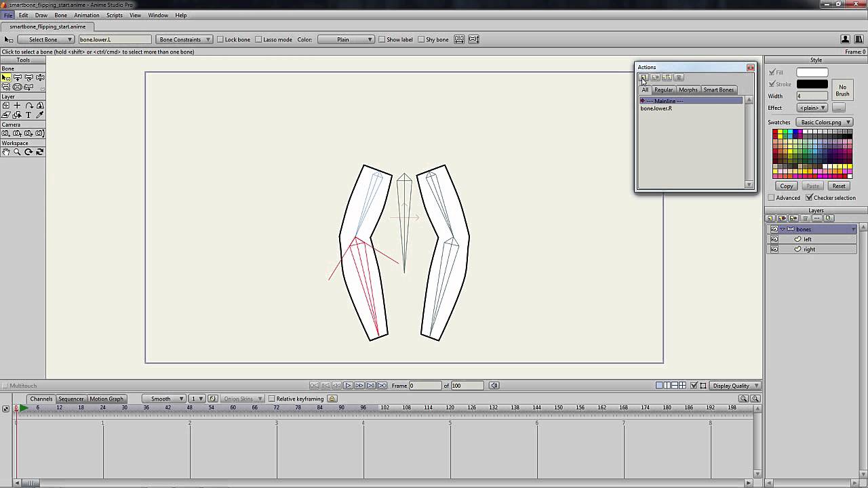Click the New Action icon in Actions window
The image size is (868, 488).
(x=644, y=77)
